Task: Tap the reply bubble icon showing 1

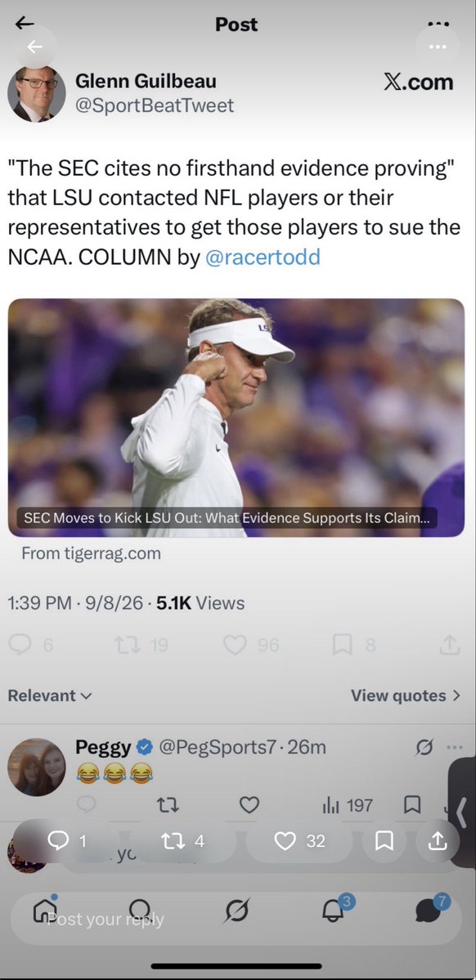Action: [x=66, y=841]
